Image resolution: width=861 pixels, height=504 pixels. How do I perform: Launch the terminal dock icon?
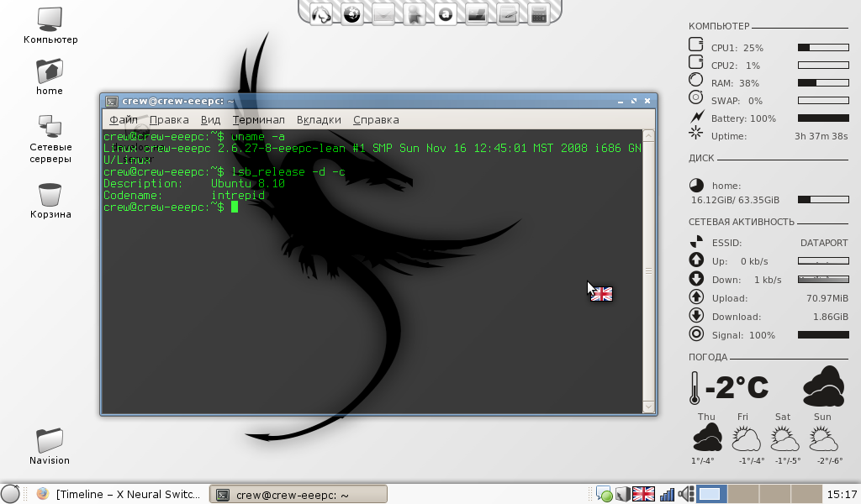tap(477, 13)
